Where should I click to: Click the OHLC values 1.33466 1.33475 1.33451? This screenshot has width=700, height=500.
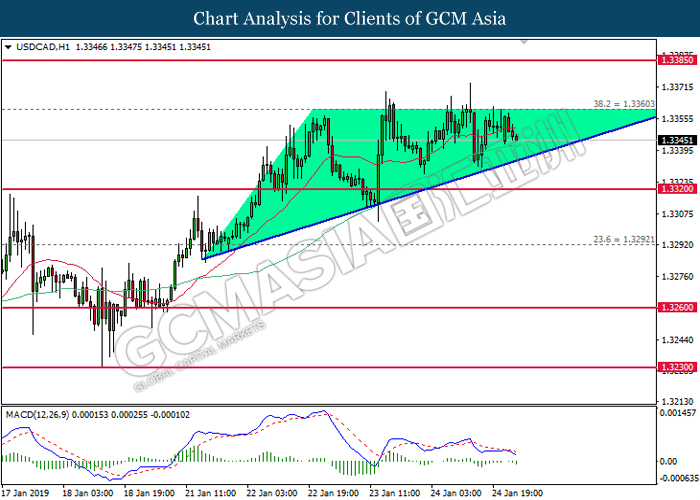(x=125, y=47)
